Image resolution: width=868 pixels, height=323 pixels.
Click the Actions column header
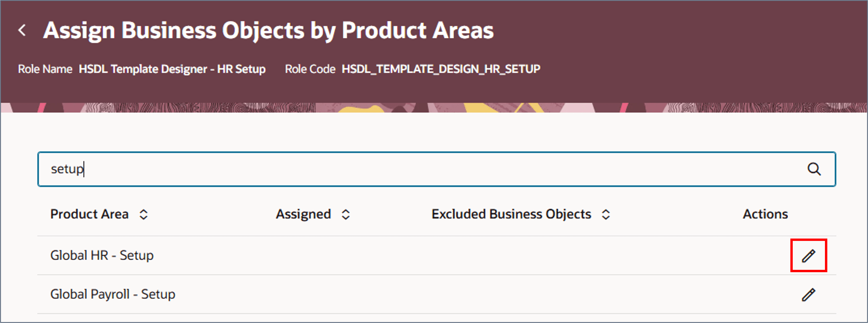coord(765,214)
